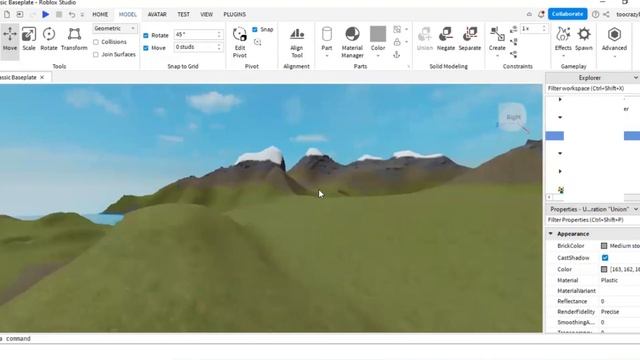This screenshot has width=640, height=360.
Task: Open the Create constraint dropdown arrow
Action: click(x=497, y=56)
